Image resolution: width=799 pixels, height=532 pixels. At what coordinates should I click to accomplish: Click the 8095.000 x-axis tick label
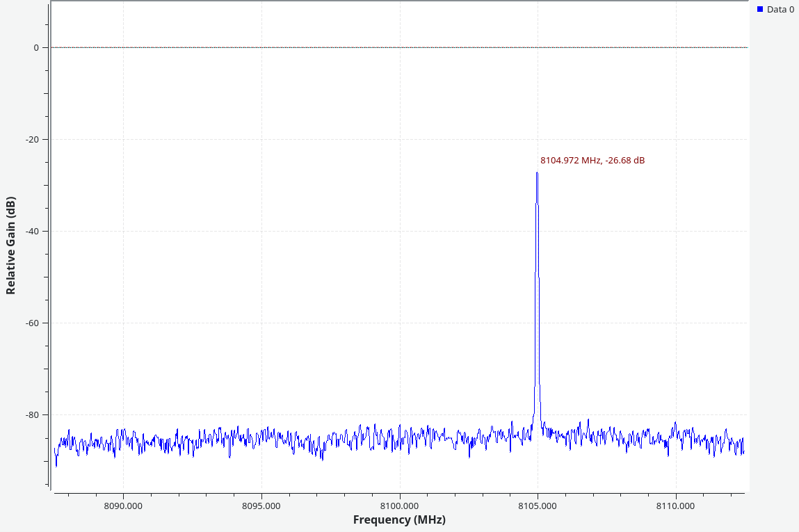261,506
